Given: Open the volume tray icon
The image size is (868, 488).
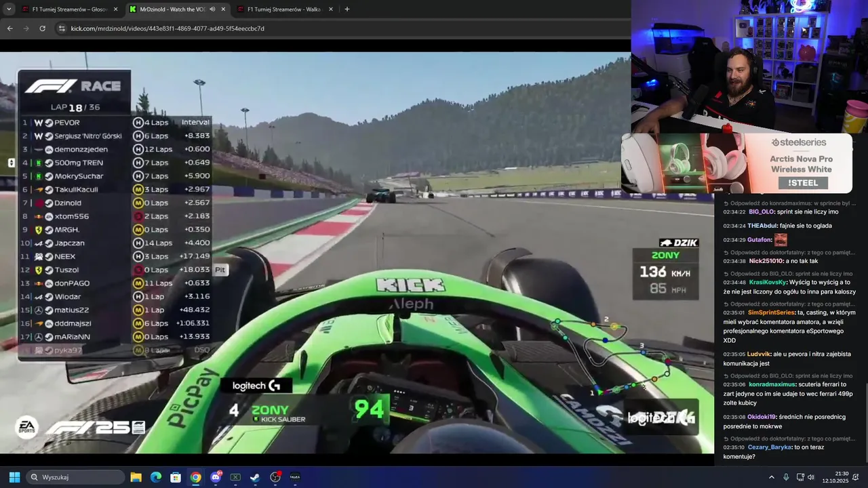Looking at the screenshot, I should [x=810, y=477].
